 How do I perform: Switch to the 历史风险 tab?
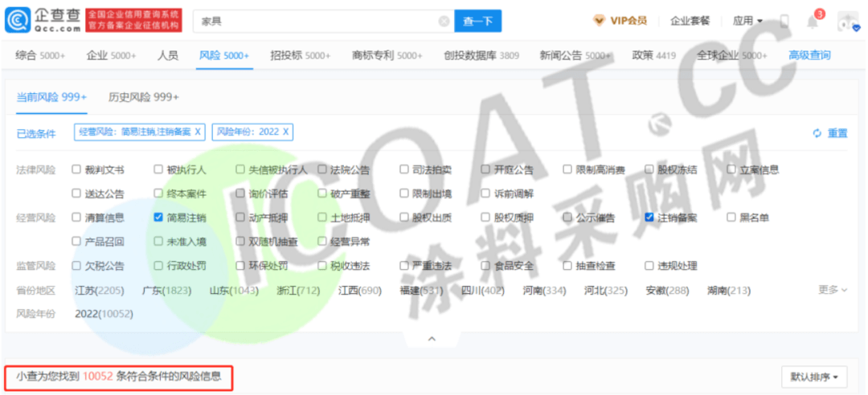coord(144,97)
